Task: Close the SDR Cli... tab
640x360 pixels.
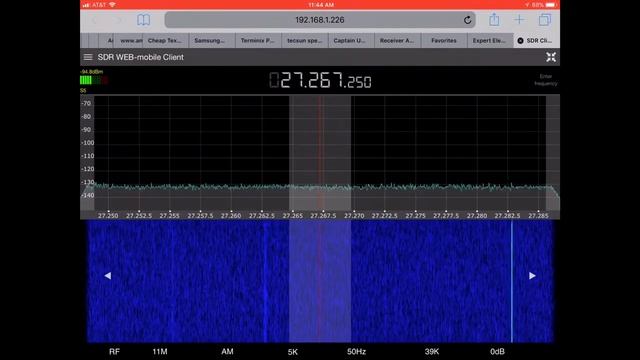Action: [x=520, y=40]
